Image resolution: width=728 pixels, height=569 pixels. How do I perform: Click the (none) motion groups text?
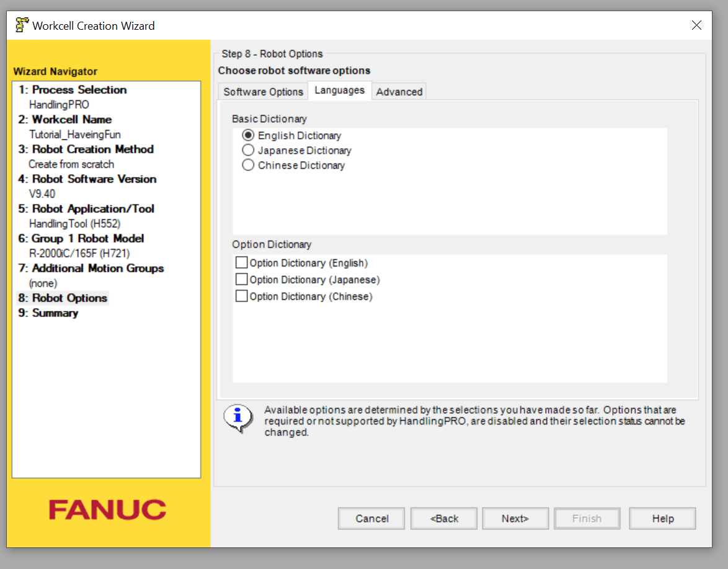[x=43, y=283]
